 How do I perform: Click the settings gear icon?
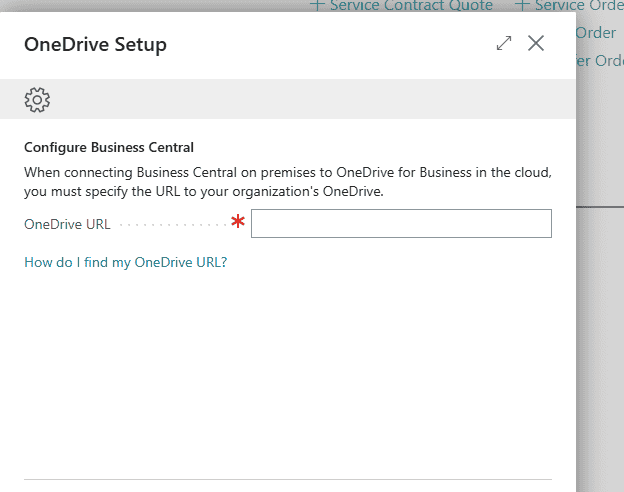37,100
